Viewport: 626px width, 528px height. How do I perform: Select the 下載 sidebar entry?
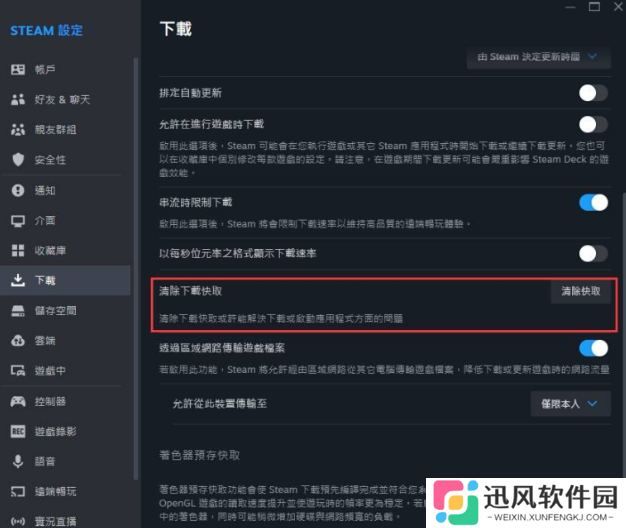[66, 280]
